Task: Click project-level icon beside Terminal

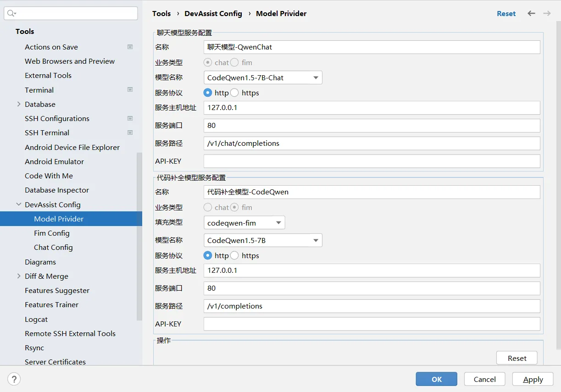Action: click(130, 90)
